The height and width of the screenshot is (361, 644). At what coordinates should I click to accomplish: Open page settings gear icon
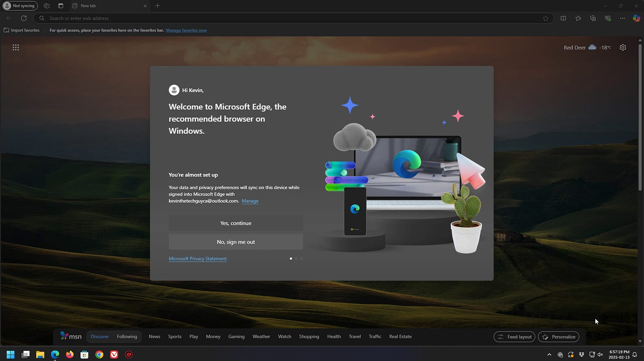click(x=623, y=47)
